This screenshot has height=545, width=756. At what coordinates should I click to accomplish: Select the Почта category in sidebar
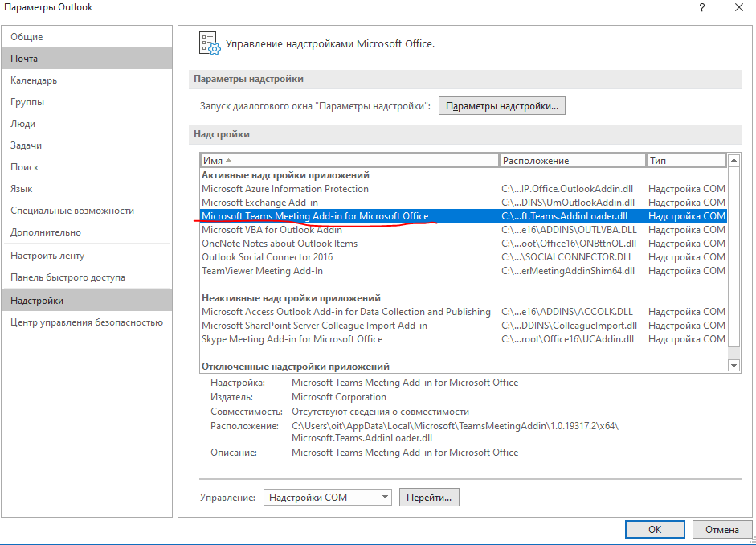pos(87,59)
